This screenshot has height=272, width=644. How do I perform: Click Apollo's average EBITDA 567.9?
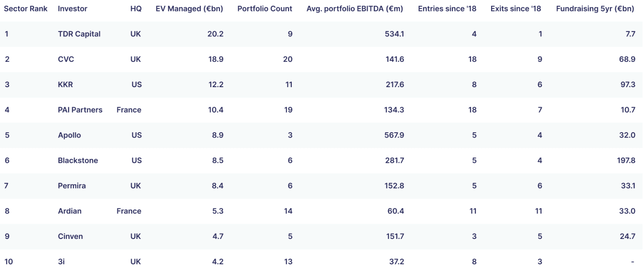tap(395, 135)
